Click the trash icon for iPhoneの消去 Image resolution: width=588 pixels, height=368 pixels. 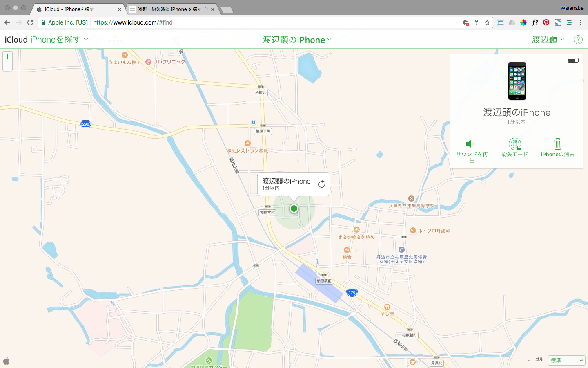coord(558,144)
